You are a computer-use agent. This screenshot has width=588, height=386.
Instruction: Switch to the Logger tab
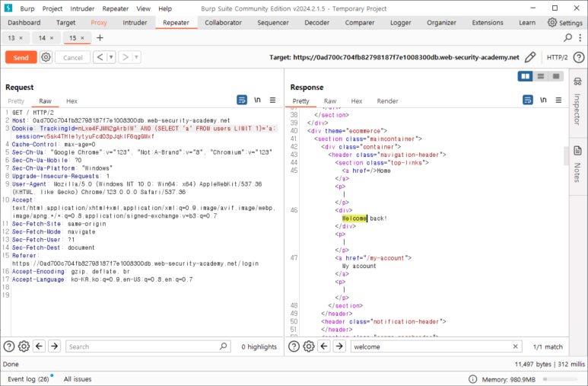[401, 23]
